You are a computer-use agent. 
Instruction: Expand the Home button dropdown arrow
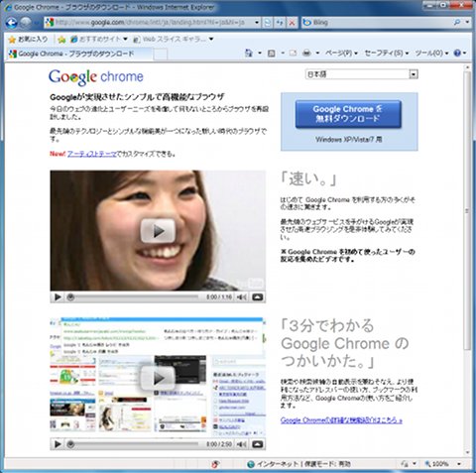click(260, 53)
